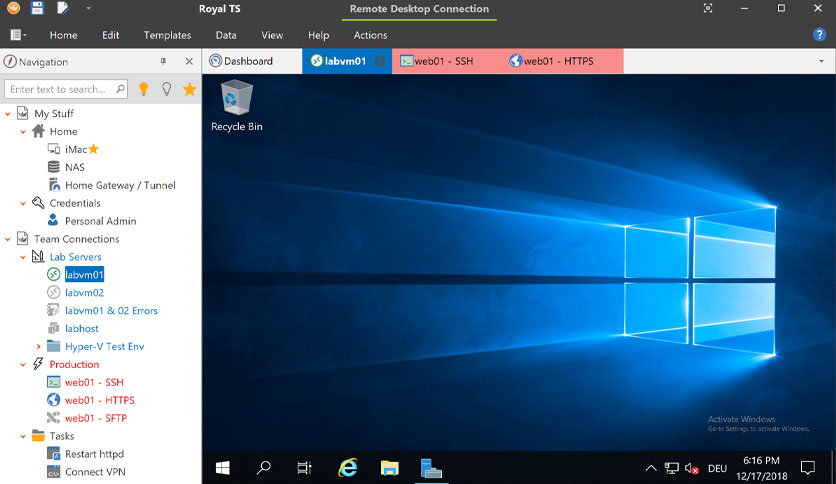Click the full screen focus icon
Screen dimensions: 836x484
tap(708, 8)
